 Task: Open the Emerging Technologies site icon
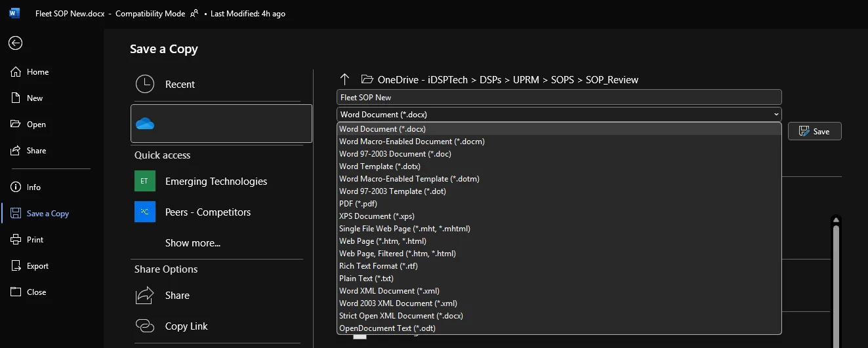(x=145, y=181)
